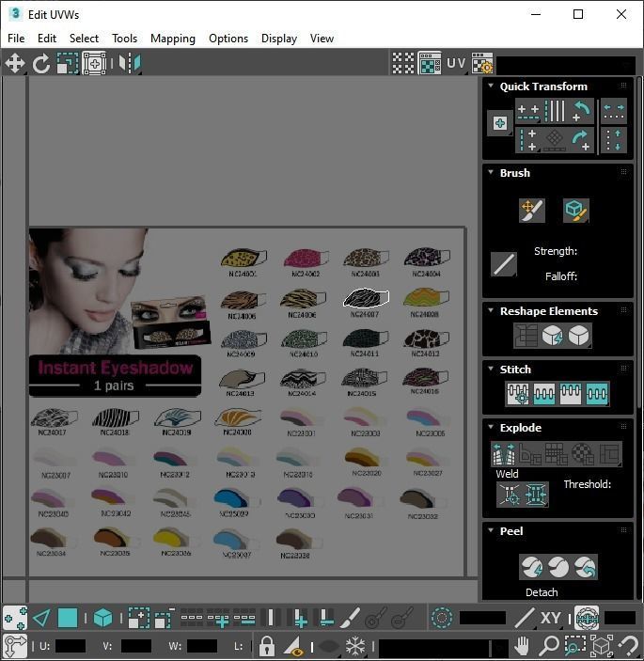The height and width of the screenshot is (661, 644).
Task: Toggle Select by Element mode
Action: 102,618
